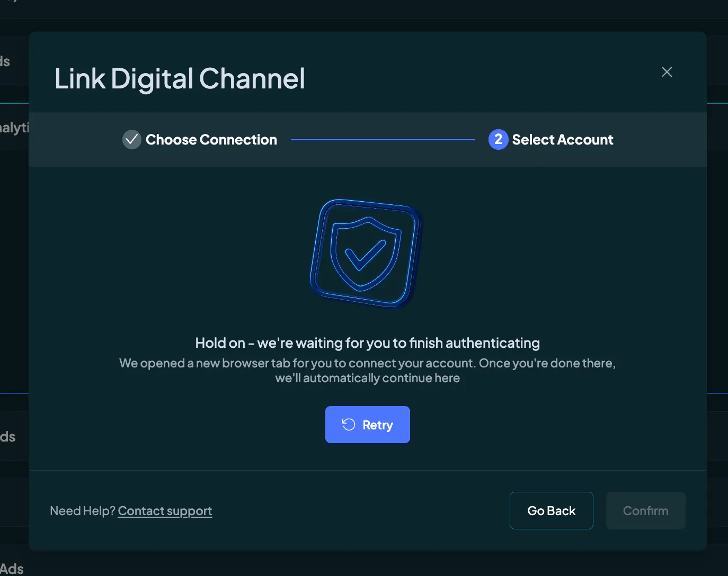This screenshot has height=576, width=728.
Task: Click the 'Need Help?' footer text
Action: pos(83,511)
